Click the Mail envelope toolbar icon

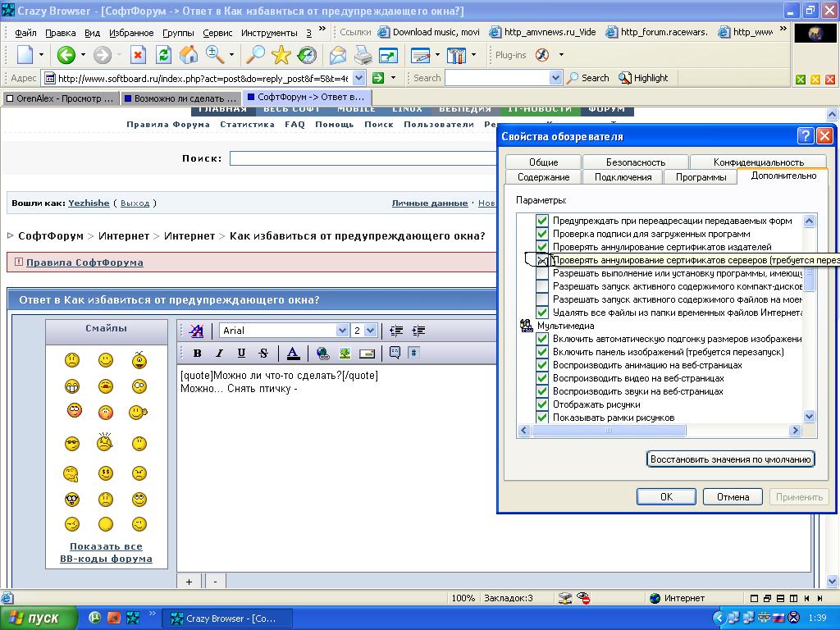point(337,55)
